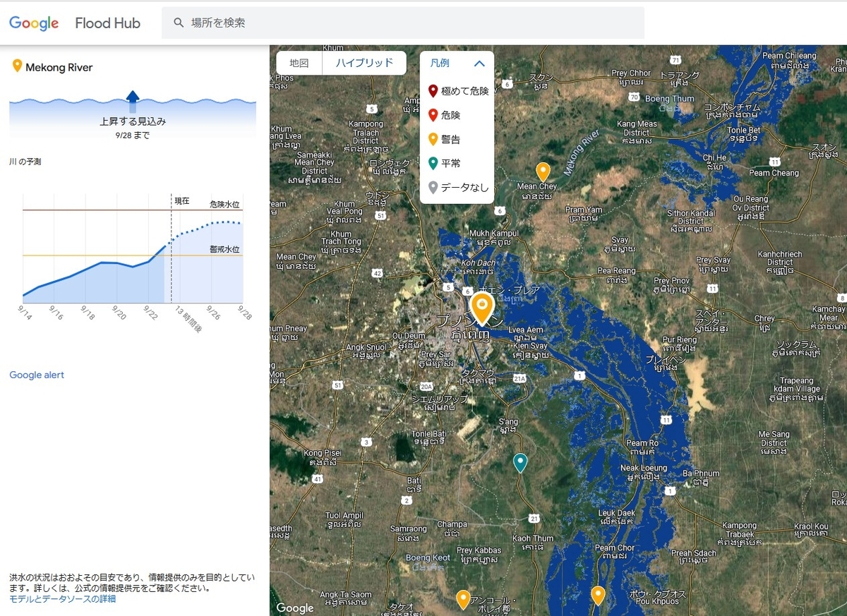Click the orange marker near Angkor Borei
This screenshot has width=847, height=616.
pos(463,600)
